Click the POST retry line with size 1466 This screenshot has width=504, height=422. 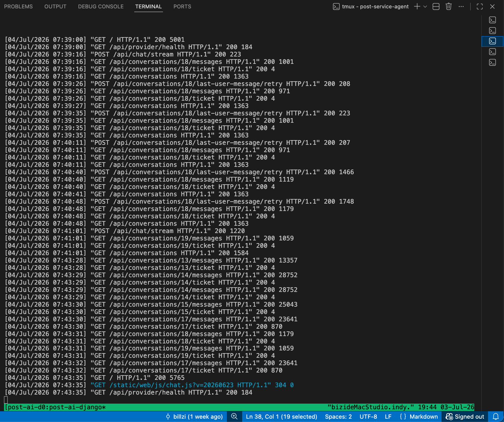pos(179,172)
